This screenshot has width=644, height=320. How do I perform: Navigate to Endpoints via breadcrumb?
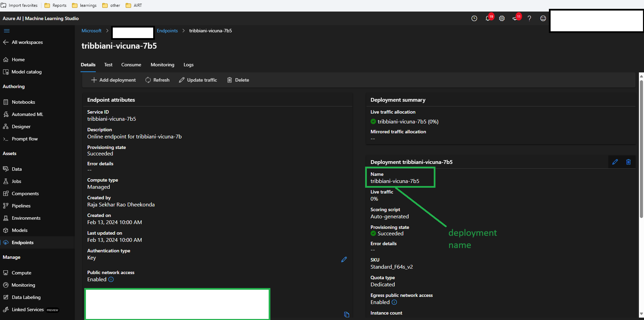click(167, 31)
